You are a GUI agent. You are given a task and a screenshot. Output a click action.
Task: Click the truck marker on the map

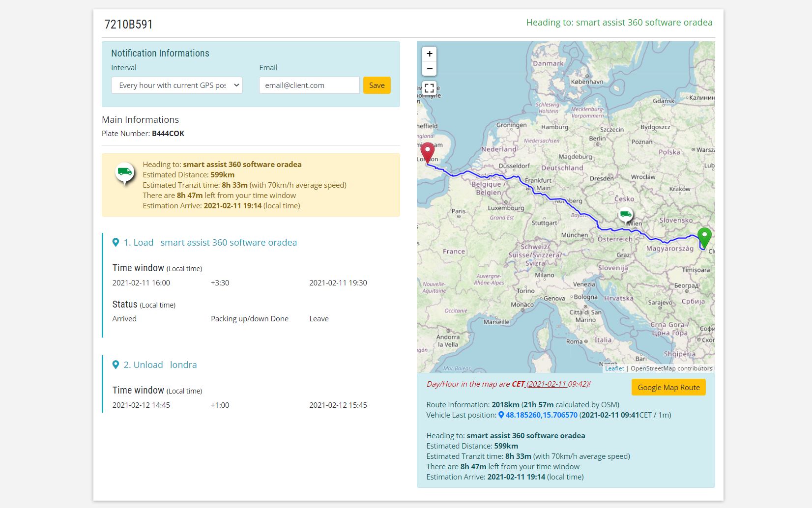pos(625,215)
